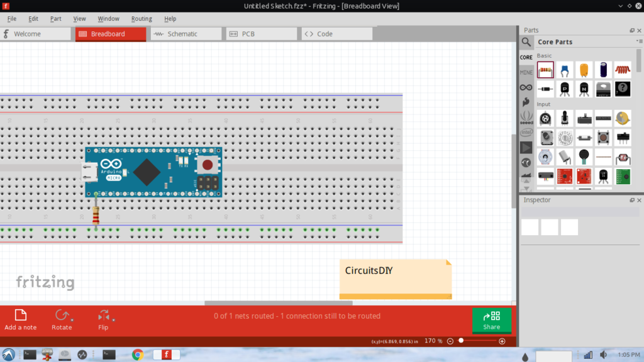The width and height of the screenshot is (644, 362).
Task: Open the Rotate dropdown arrow
Action: (72, 320)
